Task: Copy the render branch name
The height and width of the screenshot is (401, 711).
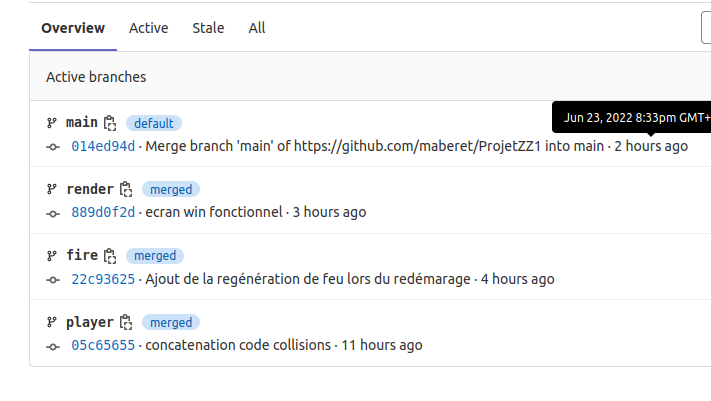Action: pos(126,189)
